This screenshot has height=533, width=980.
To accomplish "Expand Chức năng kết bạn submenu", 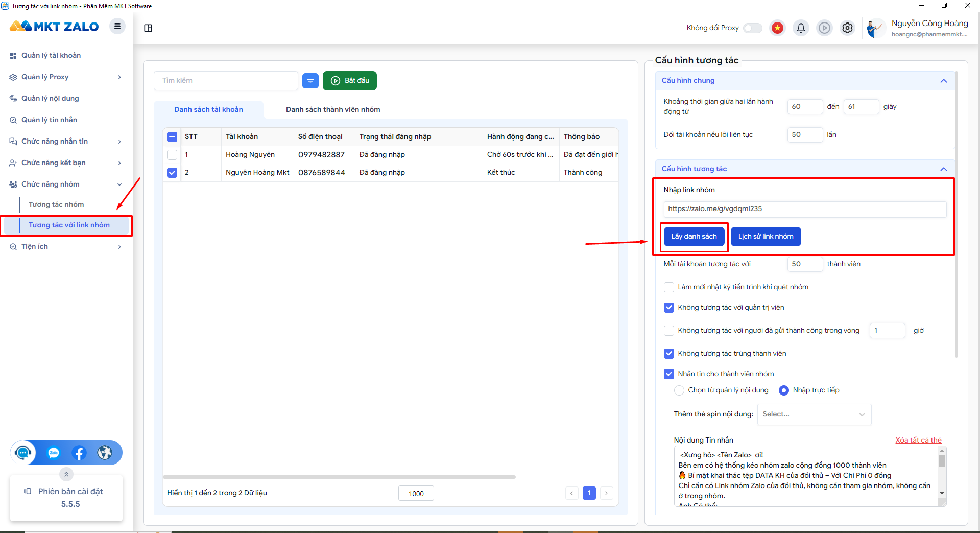I will coord(119,163).
